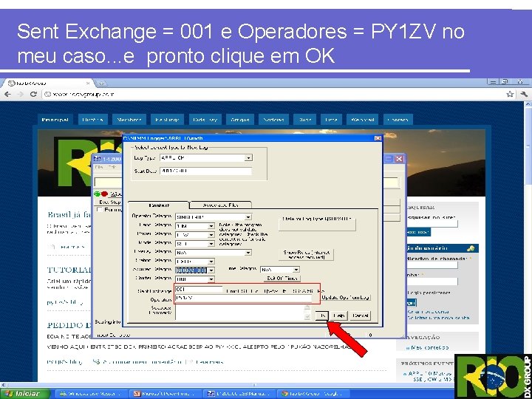Click the Sent Exchange field

pyautogui.click(x=199, y=290)
